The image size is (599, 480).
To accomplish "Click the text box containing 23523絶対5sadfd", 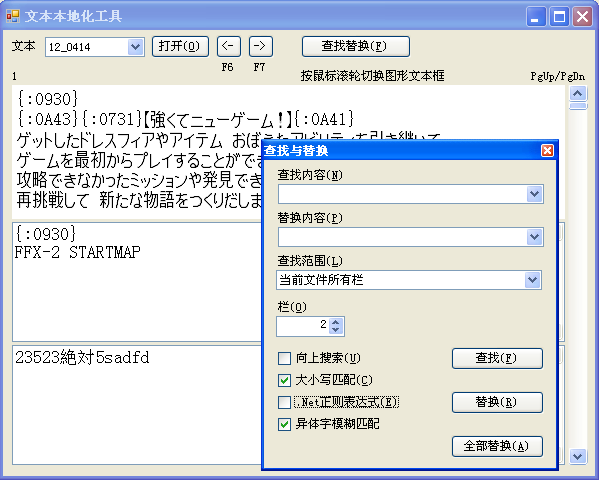I will [138, 405].
